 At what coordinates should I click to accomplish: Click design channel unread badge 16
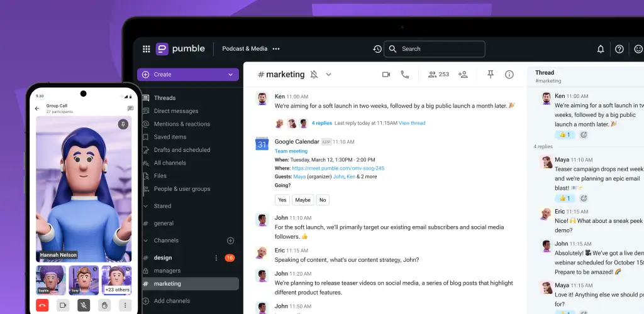(230, 258)
